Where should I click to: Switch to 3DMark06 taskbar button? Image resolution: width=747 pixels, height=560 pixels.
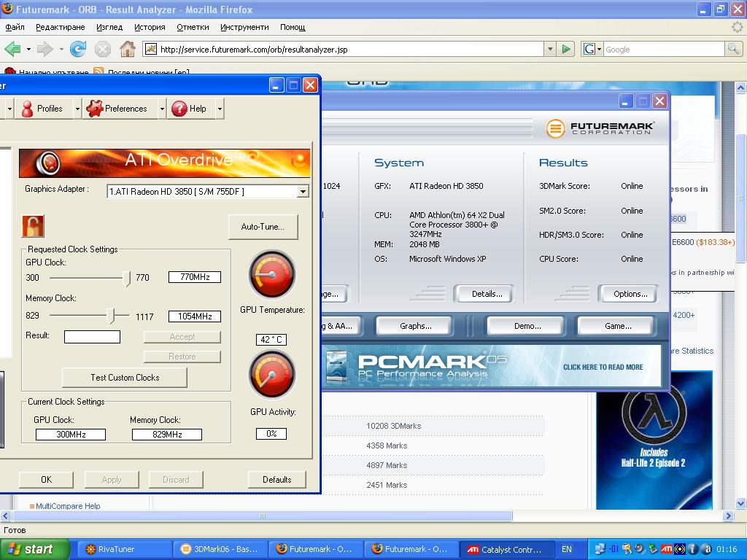click(220, 549)
